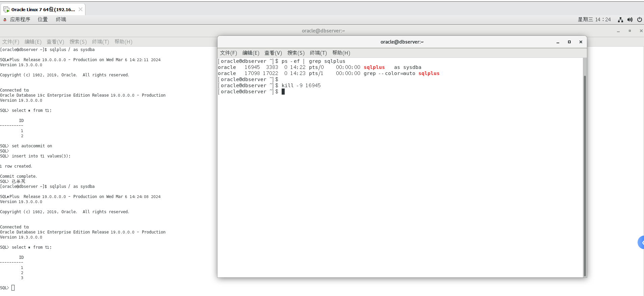The width and height of the screenshot is (644, 296).
Task: Open 终端(T) menu in front terminal
Action: pos(318,53)
